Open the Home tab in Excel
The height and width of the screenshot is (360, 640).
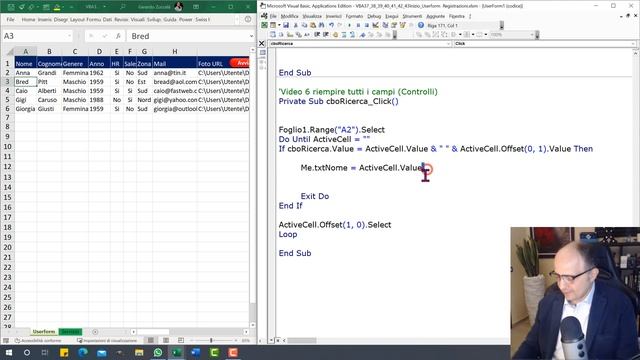pyautogui.click(x=28, y=19)
